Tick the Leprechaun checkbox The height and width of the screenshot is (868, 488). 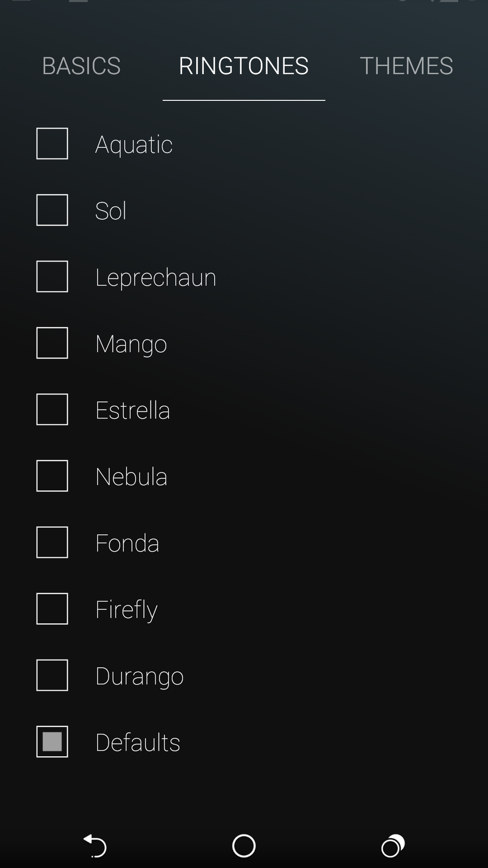(x=52, y=277)
